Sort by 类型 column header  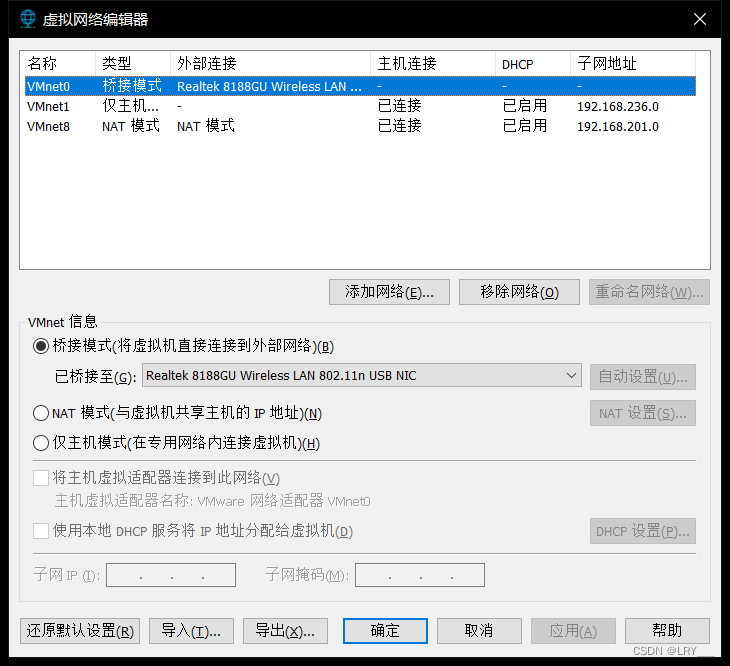tap(133, 63)
